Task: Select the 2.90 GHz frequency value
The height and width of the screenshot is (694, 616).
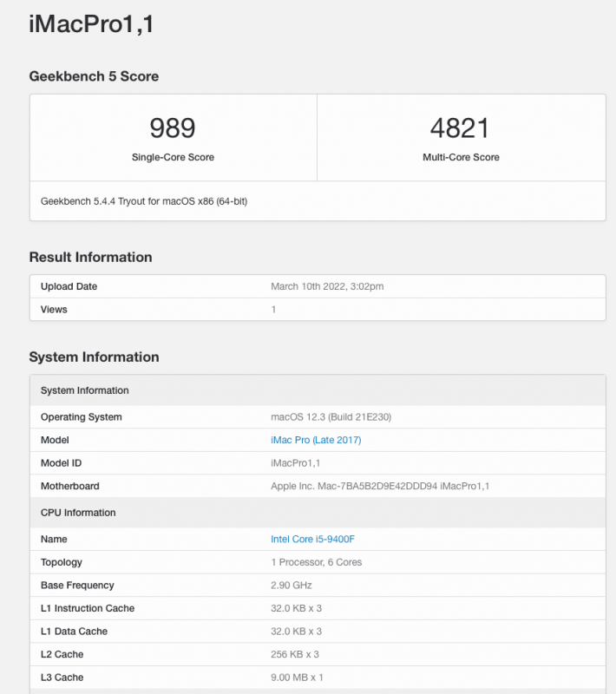Action: [x=292, y=585]
